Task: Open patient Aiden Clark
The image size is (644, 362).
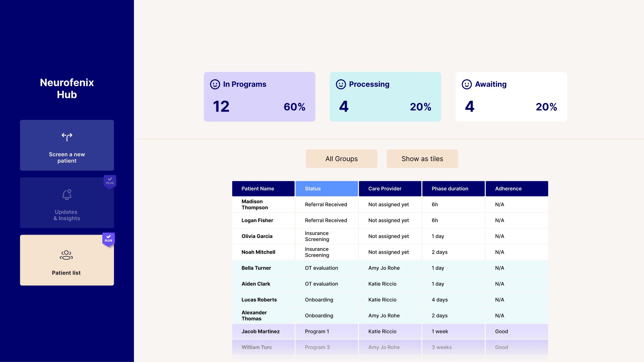Action: (x=256, y=284)
